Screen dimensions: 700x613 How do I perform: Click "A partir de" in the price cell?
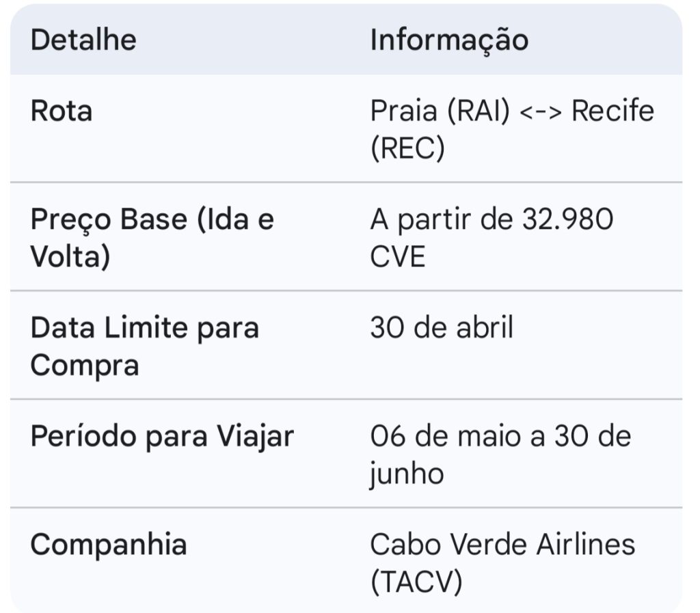click(x=442, y=220)
